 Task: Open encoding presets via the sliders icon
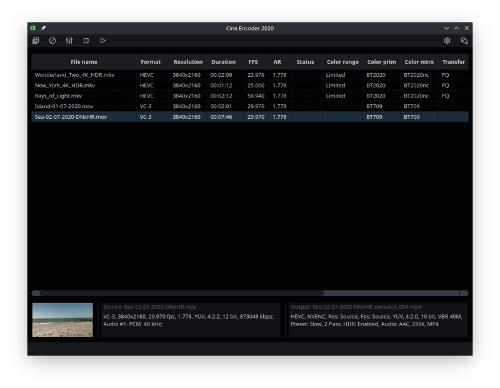coord(69,41)
